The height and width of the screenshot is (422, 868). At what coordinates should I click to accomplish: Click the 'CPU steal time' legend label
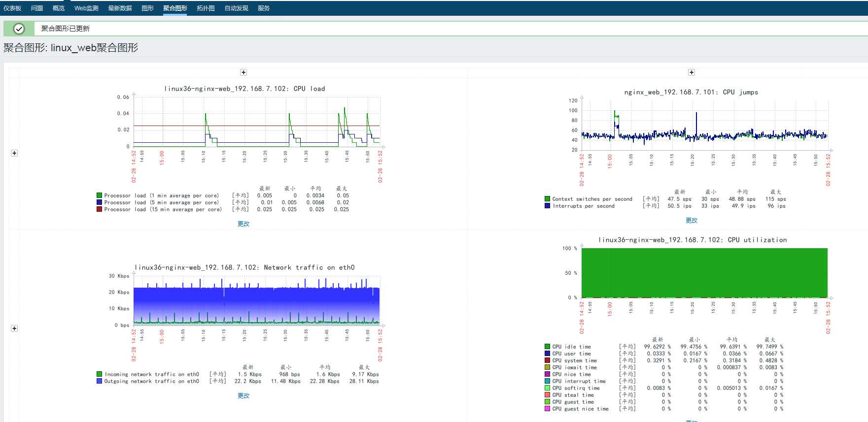click(573, 395)
